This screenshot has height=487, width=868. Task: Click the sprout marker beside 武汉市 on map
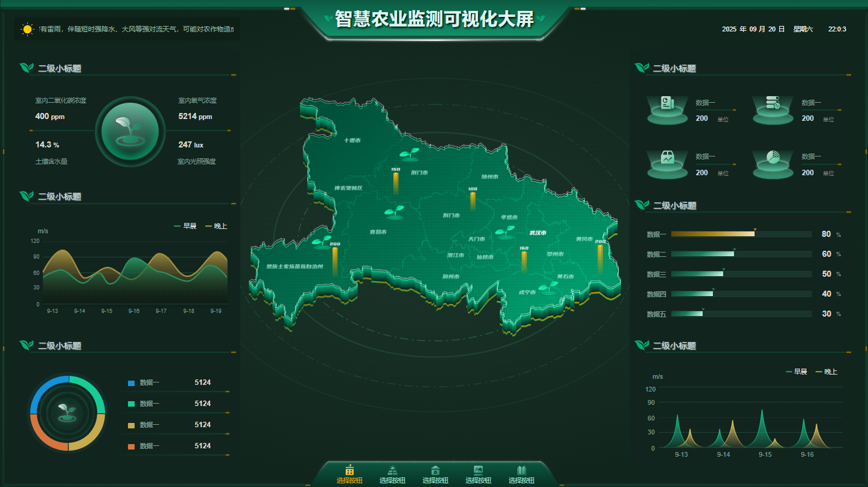coord(505,231)
